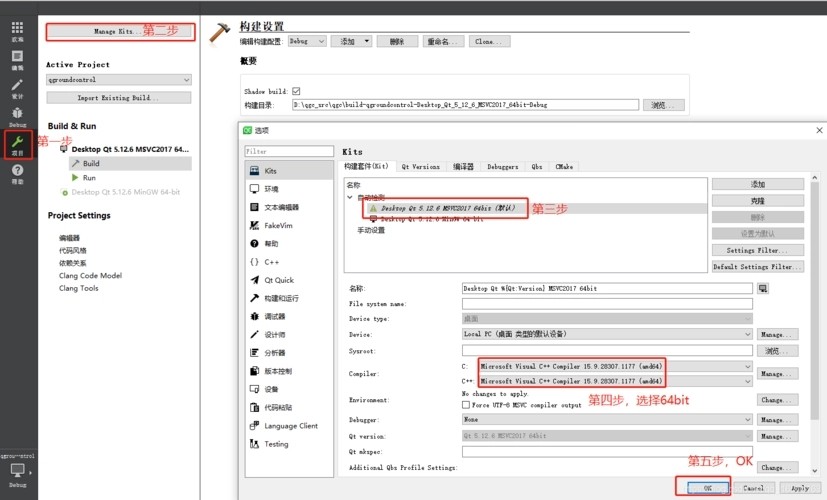The height and width of the screenshot is (500, 827).
Task: Select Language Client options category
Action: pyautogui.click(x=290, y=426)
